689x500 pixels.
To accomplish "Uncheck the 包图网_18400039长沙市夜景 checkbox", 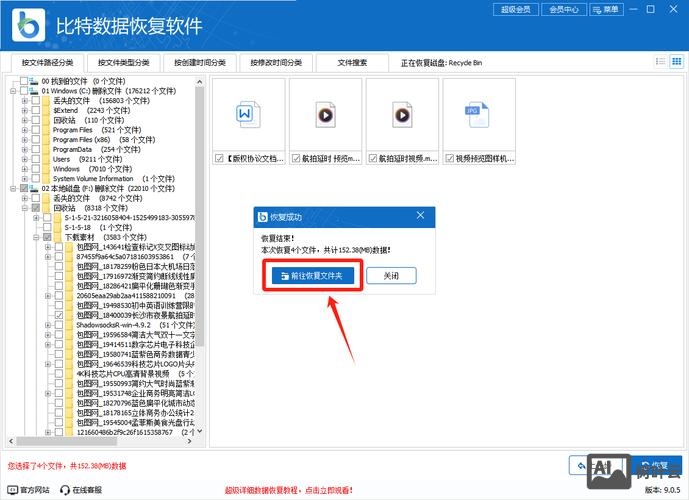I will [59, 315].
